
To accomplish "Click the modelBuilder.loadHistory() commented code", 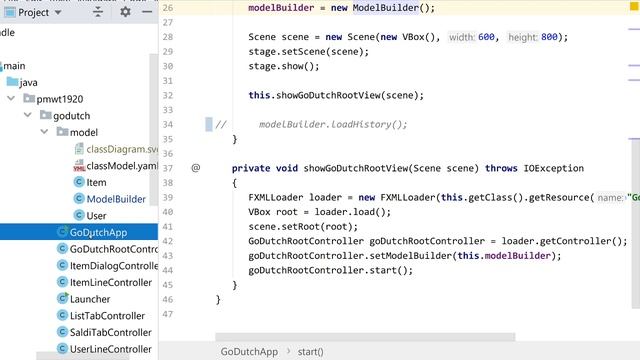I will [x=333, y=124].
